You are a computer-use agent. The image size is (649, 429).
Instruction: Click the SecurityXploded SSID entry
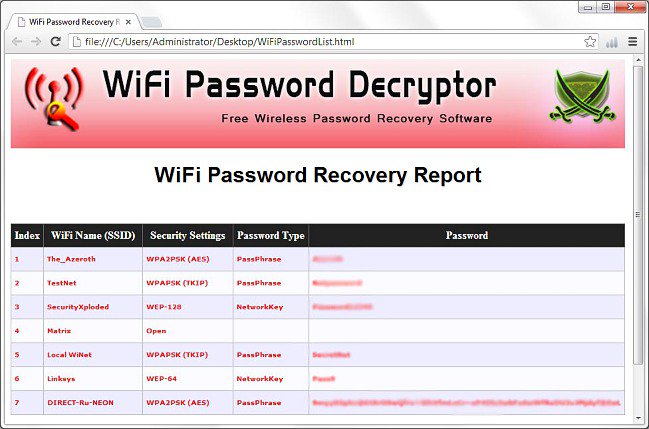point(78,307)
